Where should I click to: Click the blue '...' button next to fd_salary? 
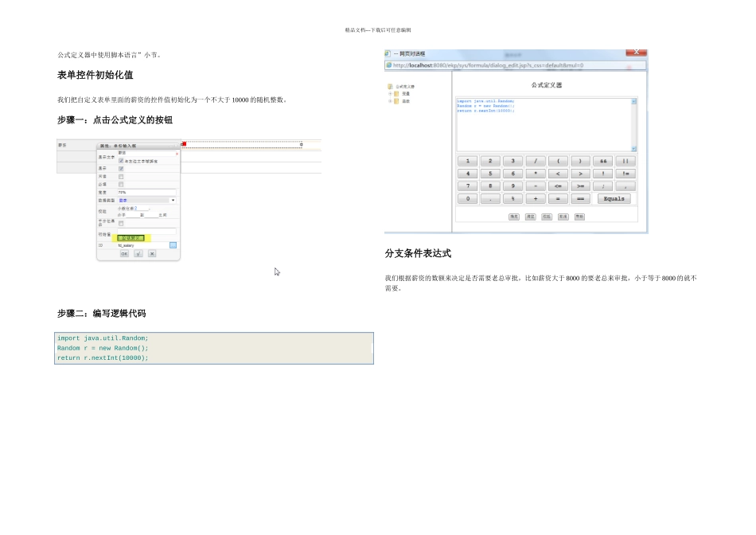173,245
